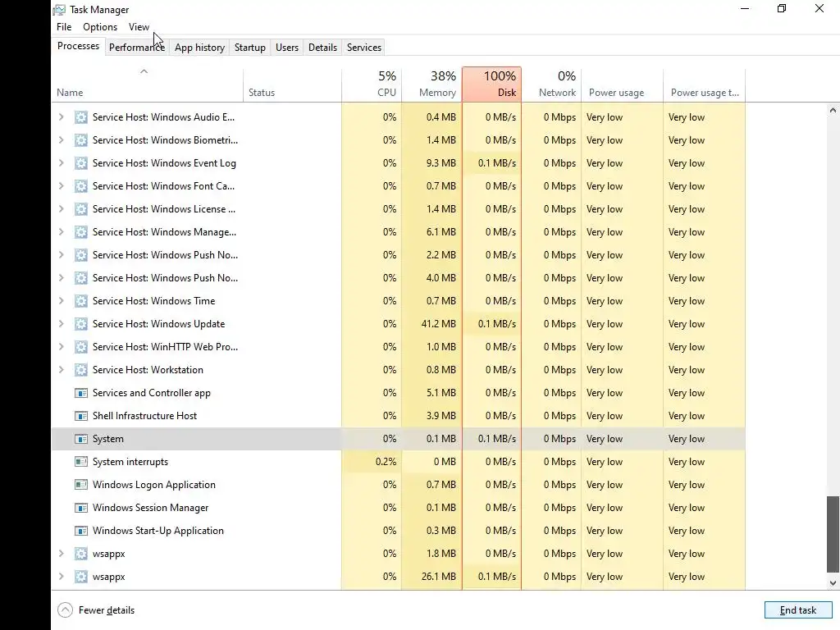Expand Service Host: Windows Biometric row
Viewport: 840px width, 630px height.
click(x=61, y=140)
